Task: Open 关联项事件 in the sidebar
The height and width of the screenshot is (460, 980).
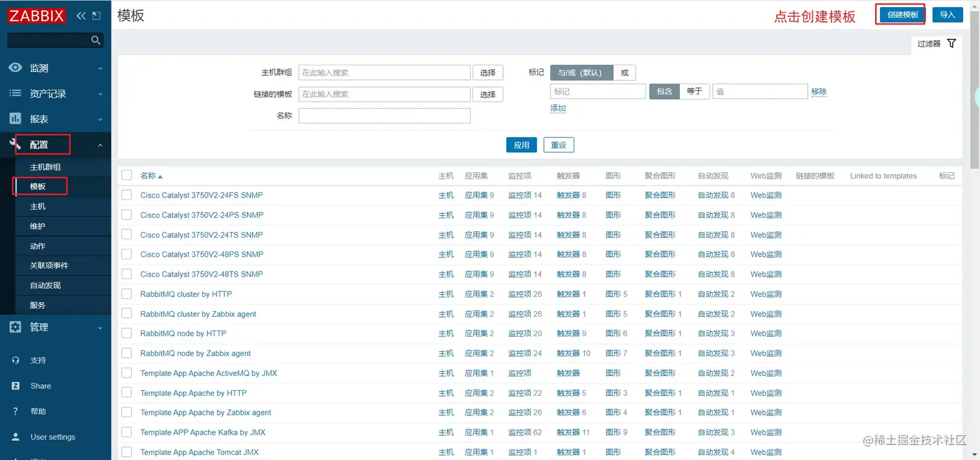Action: tap(49, 266)
